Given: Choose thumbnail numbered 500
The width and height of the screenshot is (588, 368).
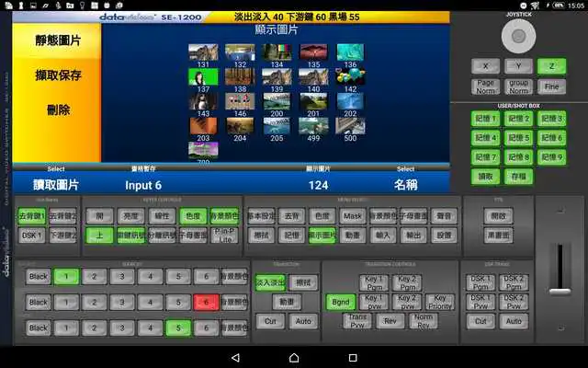Looking at the screenshot, I should pos(350,126).
